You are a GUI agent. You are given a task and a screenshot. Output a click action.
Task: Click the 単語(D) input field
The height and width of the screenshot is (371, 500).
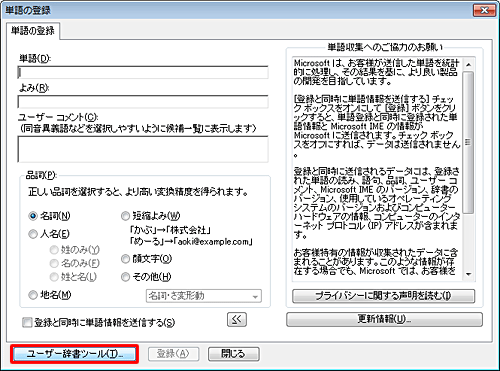pyautogui.click(x=143, y=72)
